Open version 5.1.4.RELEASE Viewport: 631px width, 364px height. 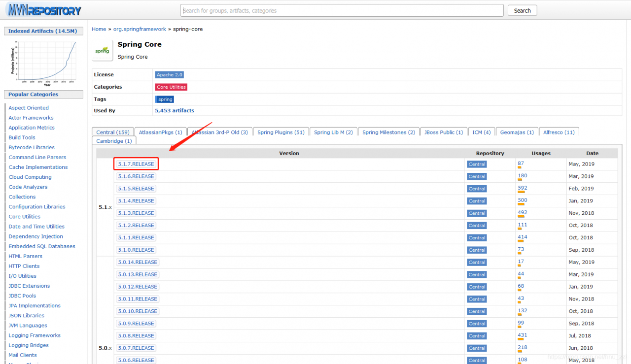pos(136,201)
